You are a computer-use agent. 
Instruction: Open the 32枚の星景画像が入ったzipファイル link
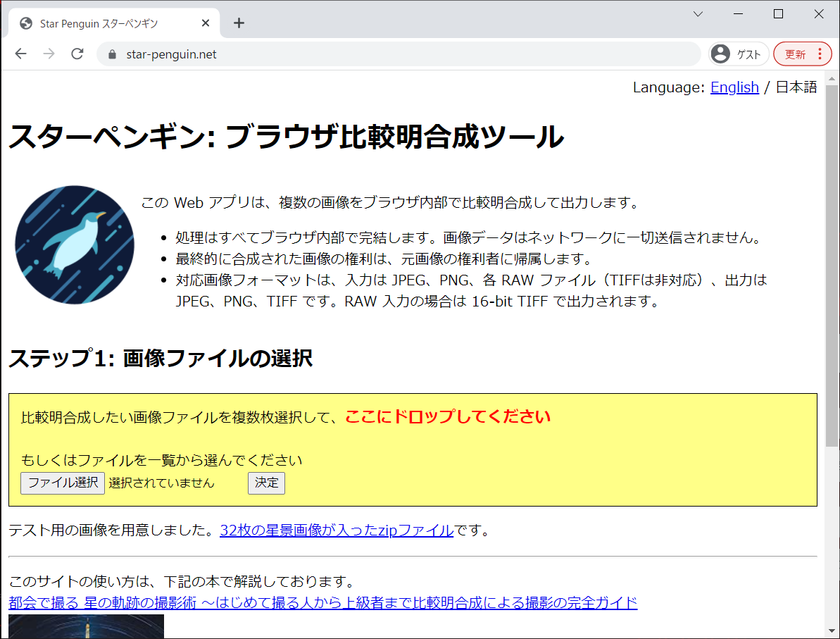tap(337, 531)
